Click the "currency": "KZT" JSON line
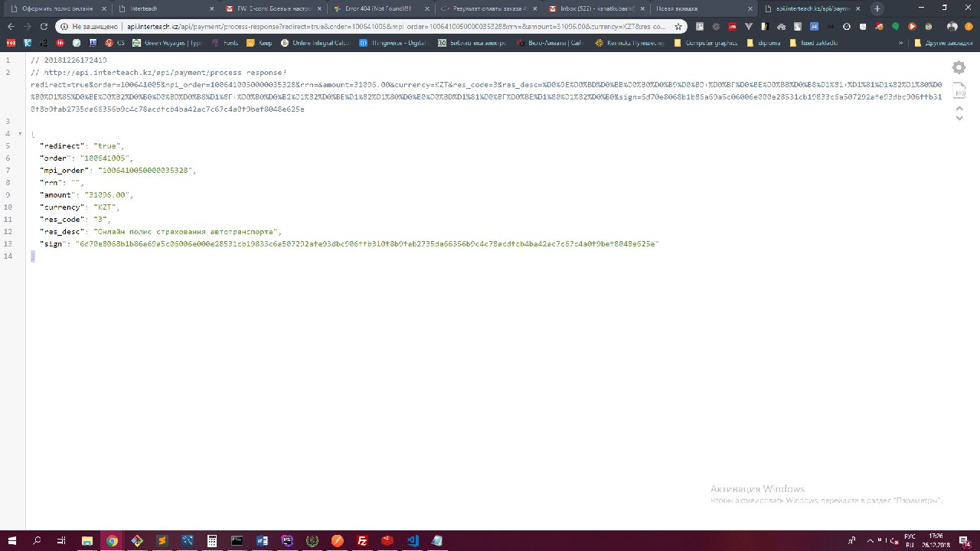Screen dimensions: 980x551 [x=80, y=207]
